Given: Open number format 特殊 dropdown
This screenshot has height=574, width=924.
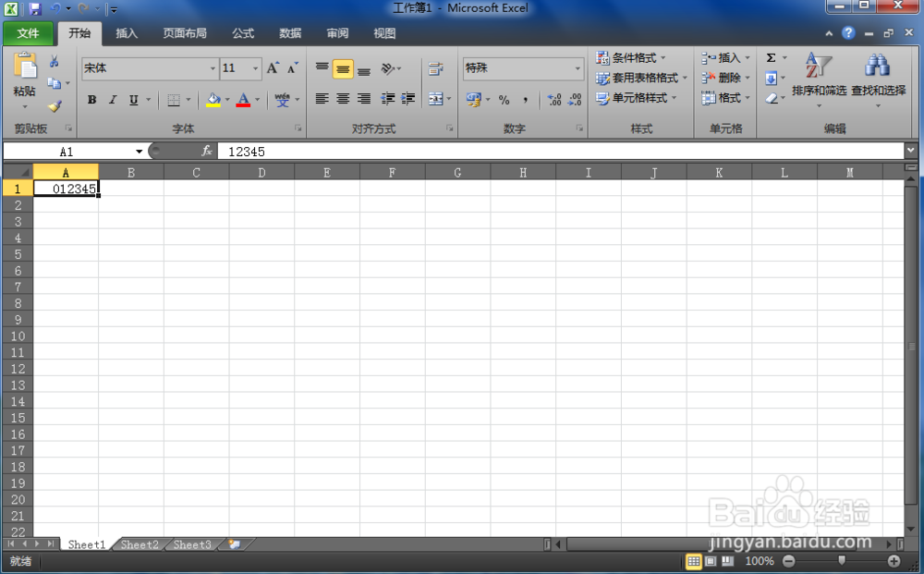Looking at the screenshot, I should pyautogui.click(x=577, y=68).
